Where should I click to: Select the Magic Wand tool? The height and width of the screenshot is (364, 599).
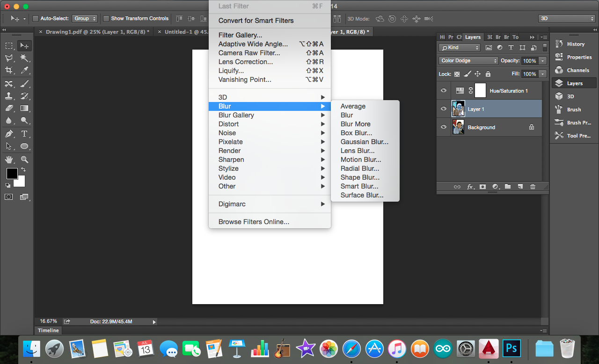click(24, 58)
